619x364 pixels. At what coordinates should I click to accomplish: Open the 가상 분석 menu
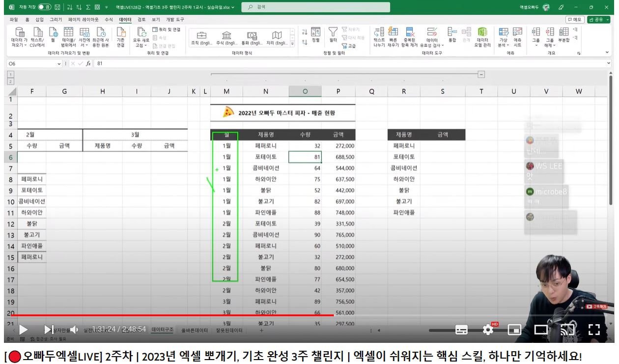[x=504, y=37]
